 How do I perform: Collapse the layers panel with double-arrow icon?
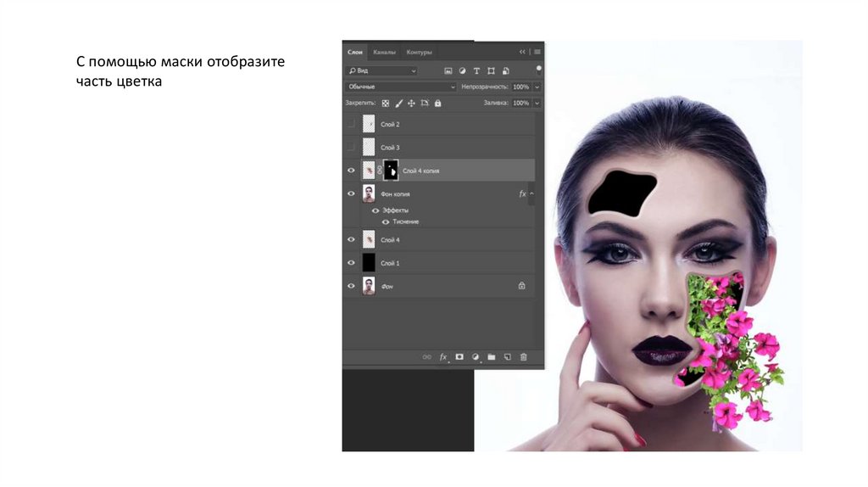522,52
